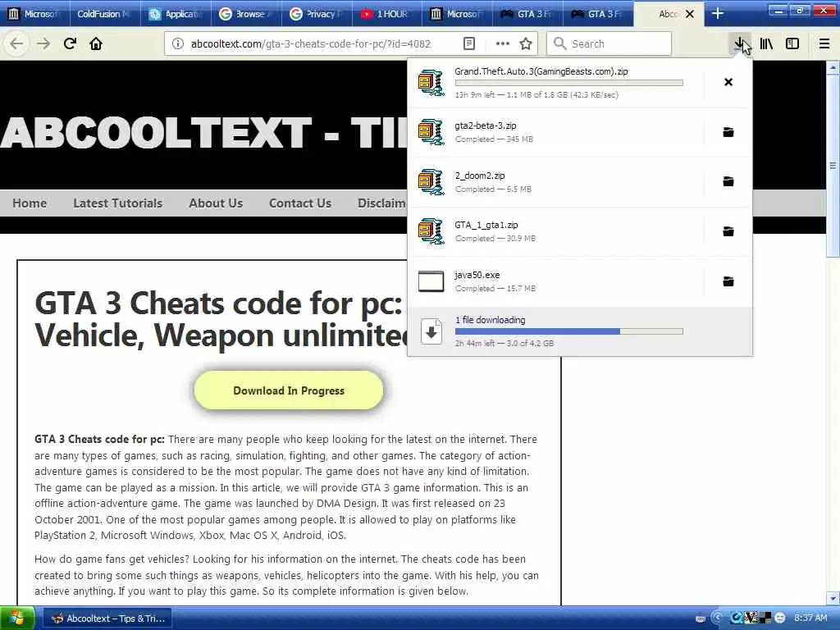Click the 1 file downloading arrow icon

(431, 331)
